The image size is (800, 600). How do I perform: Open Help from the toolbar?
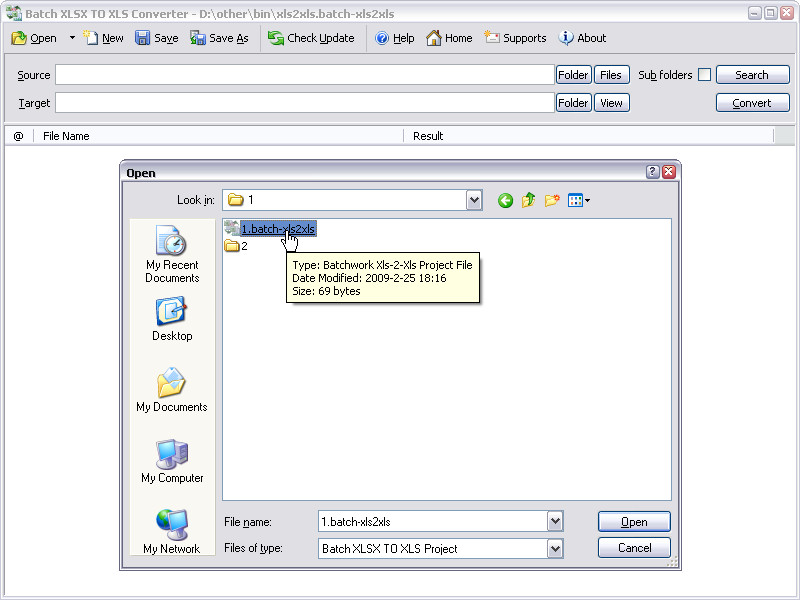[394, 38]
